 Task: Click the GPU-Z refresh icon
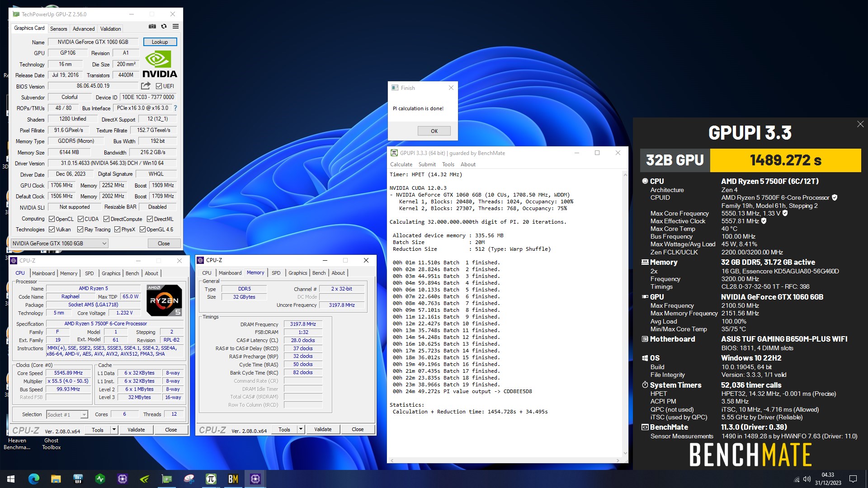pyautogui.click(x=164, y=27)
